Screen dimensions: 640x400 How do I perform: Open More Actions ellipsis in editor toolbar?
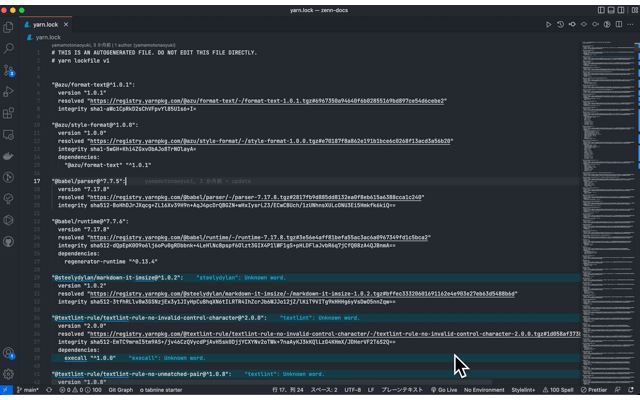click(630, 24)
